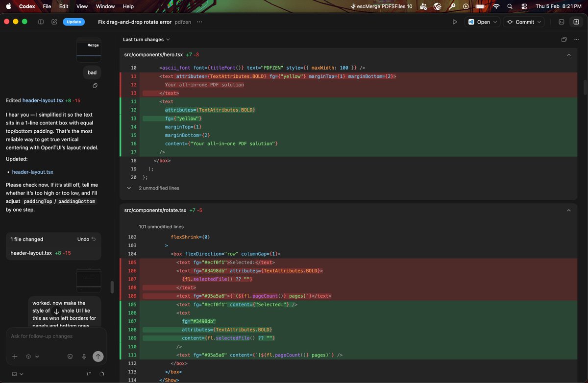Viewport: 588px width, 383px height.
Task: Expand the environment chevron at bottom
Action: [22, 374]
